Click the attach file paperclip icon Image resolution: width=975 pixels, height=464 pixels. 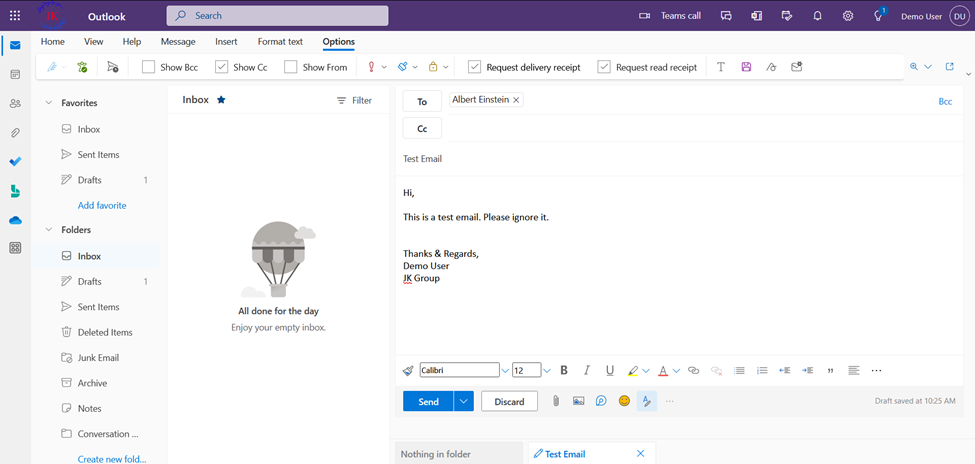tap(556, 401)
